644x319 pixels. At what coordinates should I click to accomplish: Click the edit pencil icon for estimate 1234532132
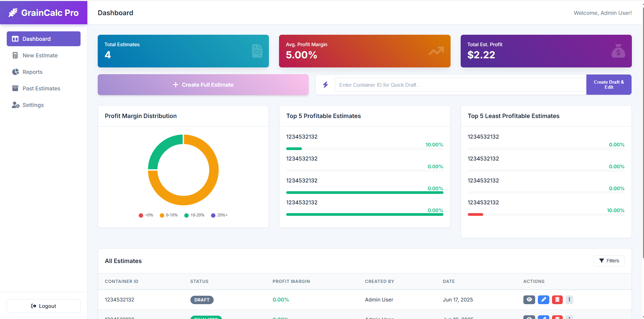pos(543,299)
